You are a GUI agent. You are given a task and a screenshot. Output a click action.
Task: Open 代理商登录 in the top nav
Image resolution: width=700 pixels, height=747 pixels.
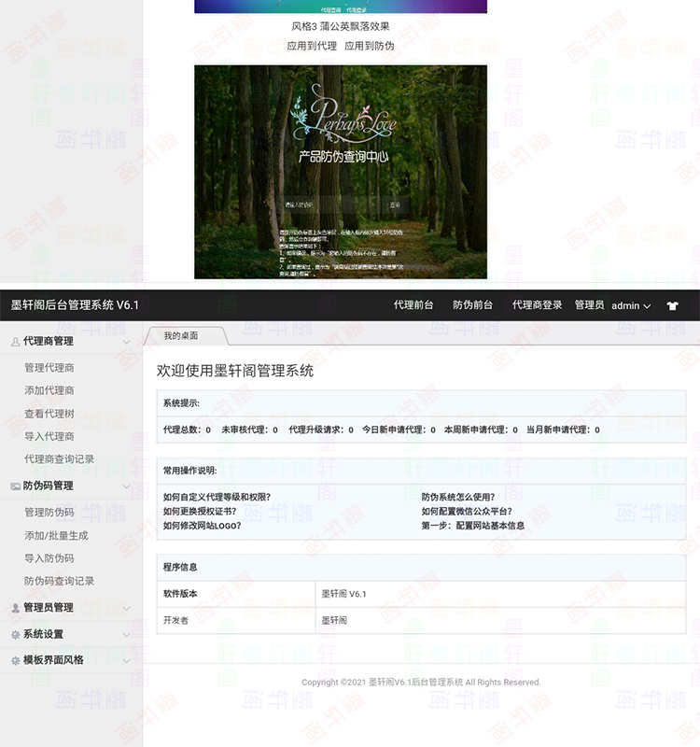coord(537,305)
